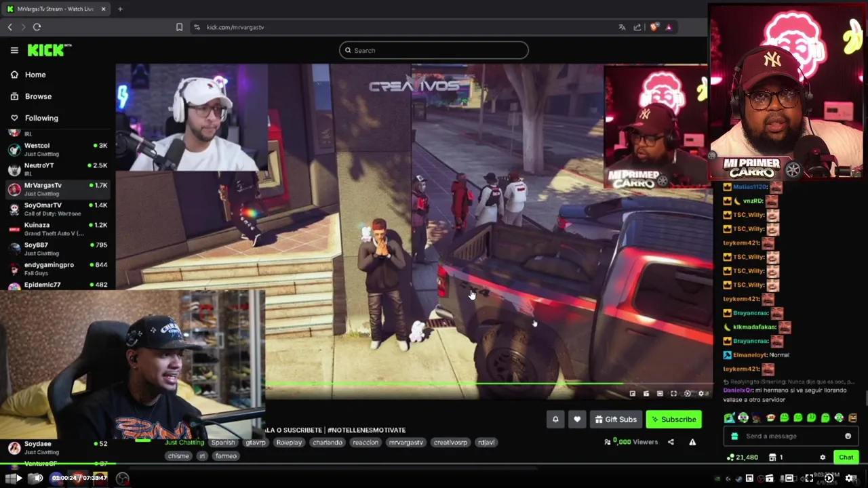This screenshot has width=868, height=488.
Task: Open emote picker smiley in message box
Action: 848,436
